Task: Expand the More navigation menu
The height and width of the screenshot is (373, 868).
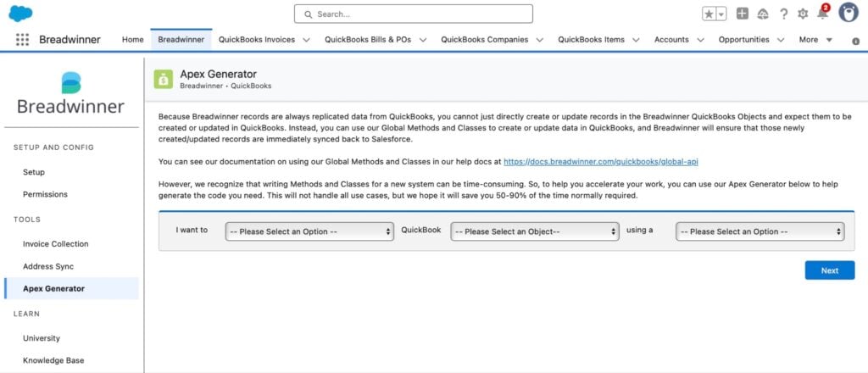Action: [815, 40]
